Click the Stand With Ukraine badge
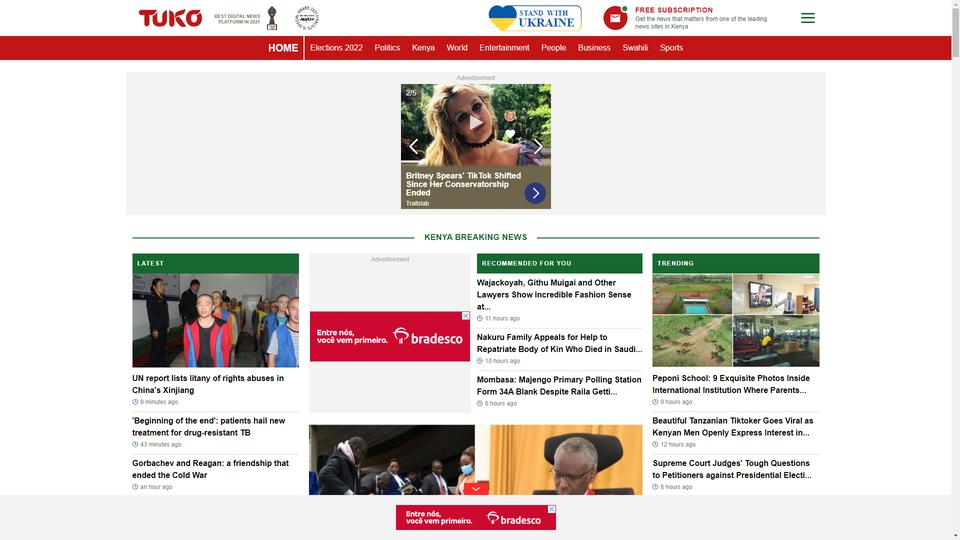 click(x=535, y=18)
